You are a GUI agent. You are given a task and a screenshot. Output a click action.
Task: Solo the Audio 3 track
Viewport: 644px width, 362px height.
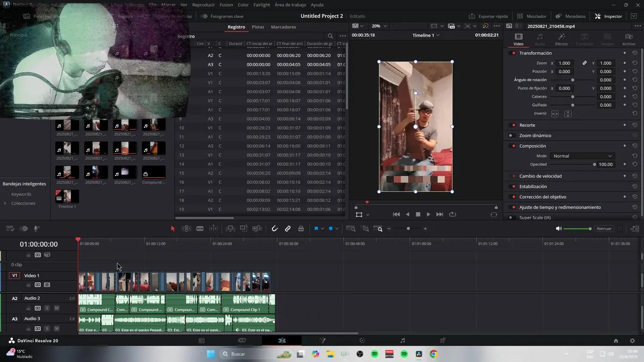coord(47,329)
